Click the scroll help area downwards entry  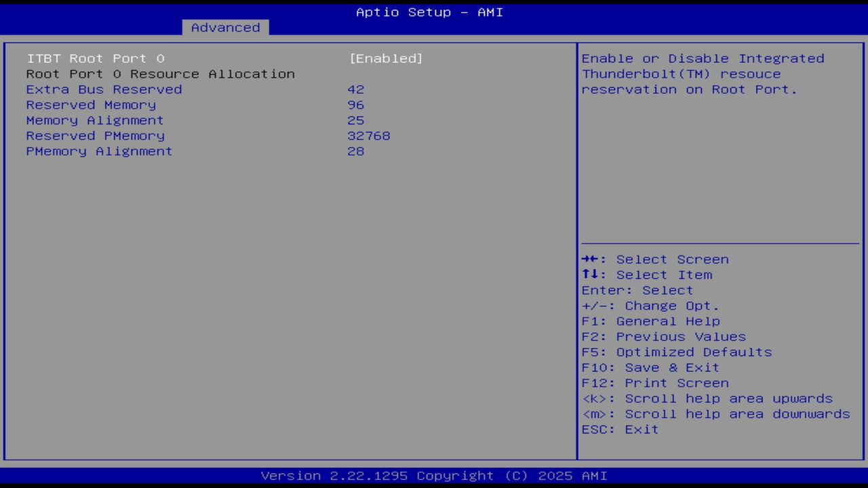715,413
